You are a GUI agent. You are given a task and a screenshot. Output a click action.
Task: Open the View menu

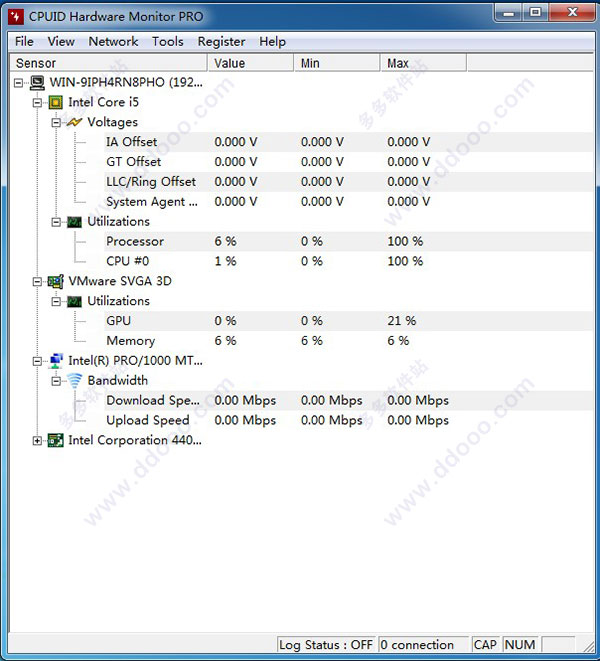[61, 41]
